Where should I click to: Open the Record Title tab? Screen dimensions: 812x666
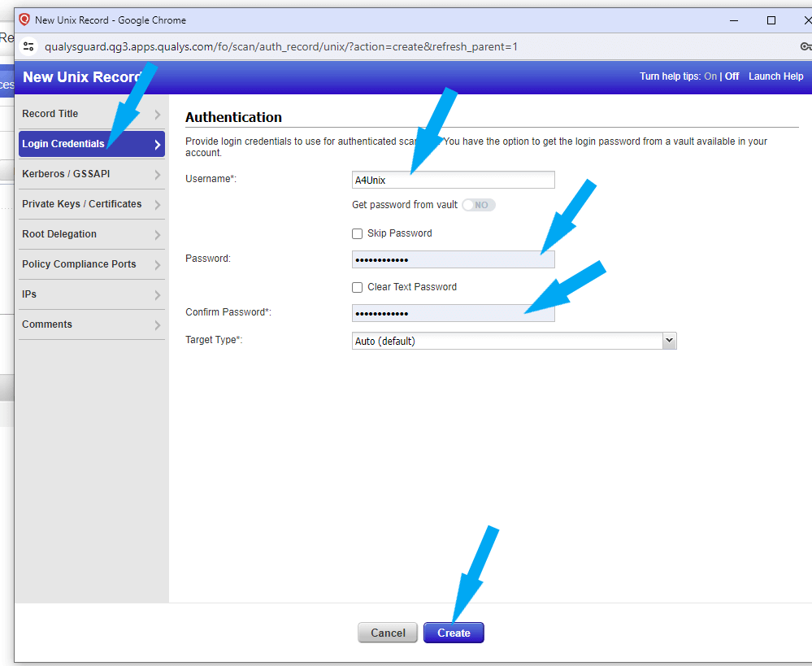coord(92,114)
